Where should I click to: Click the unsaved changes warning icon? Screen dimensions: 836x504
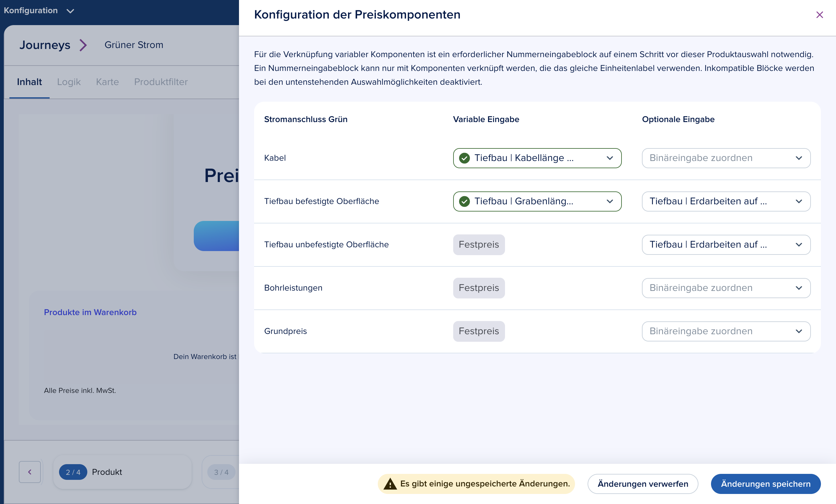(x=390, y=484)
